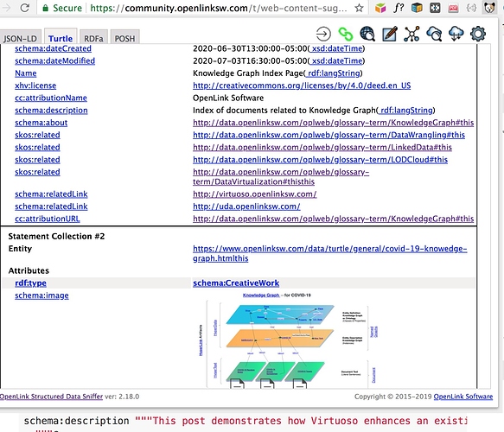Click the cloud magnifier icon
The height and width of the screenshot is (432, 504).
pos(434,34)
